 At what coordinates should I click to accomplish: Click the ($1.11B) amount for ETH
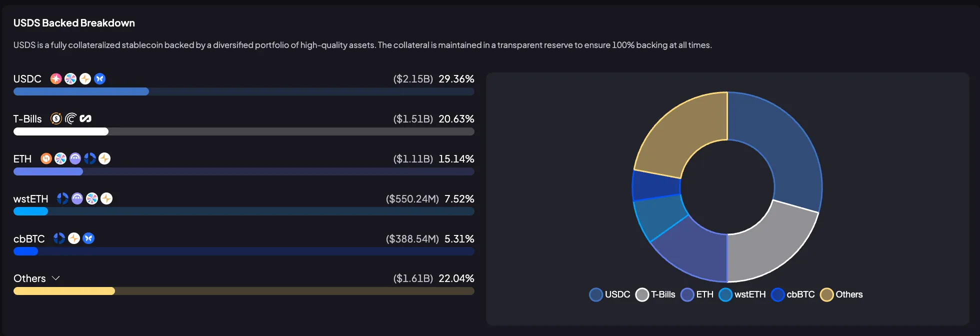[413, 159]
